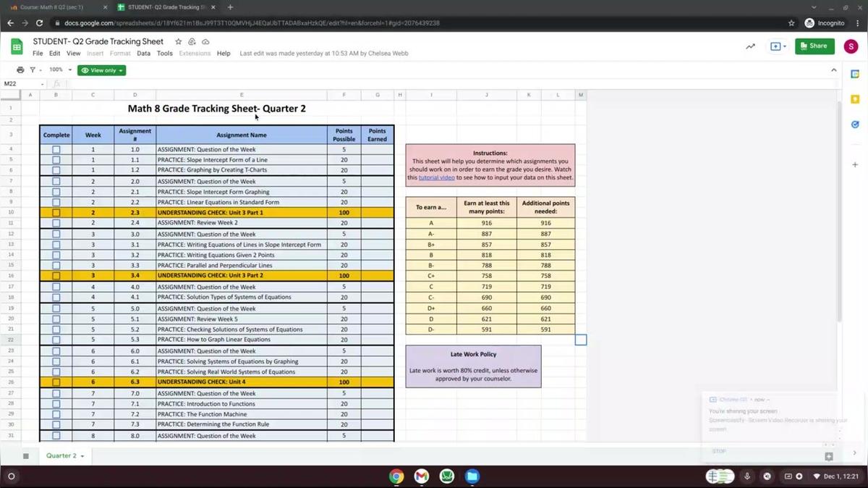Star this spreadsheet next to the title
This screenshot has height=488, width=868.
coord(179,42)
